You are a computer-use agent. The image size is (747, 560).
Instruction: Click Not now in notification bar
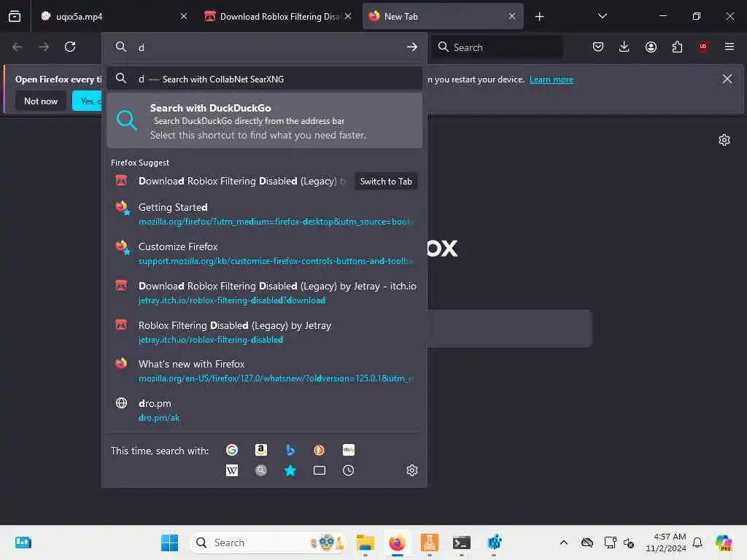point(41,101)
